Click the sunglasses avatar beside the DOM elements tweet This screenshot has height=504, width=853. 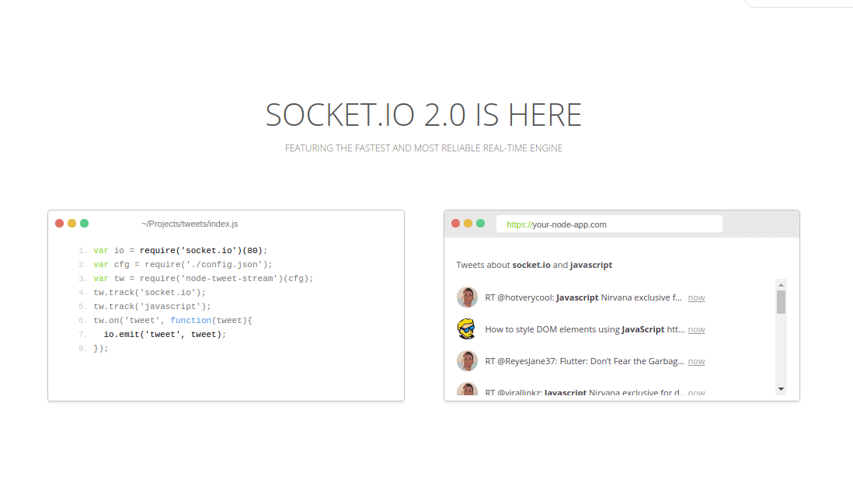tap(467, 329)
